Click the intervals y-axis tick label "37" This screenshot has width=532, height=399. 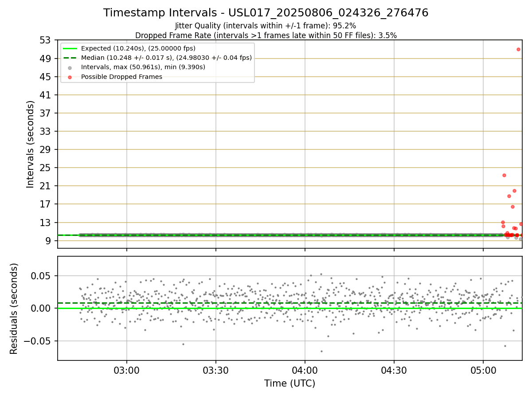[x=46, y=113]
